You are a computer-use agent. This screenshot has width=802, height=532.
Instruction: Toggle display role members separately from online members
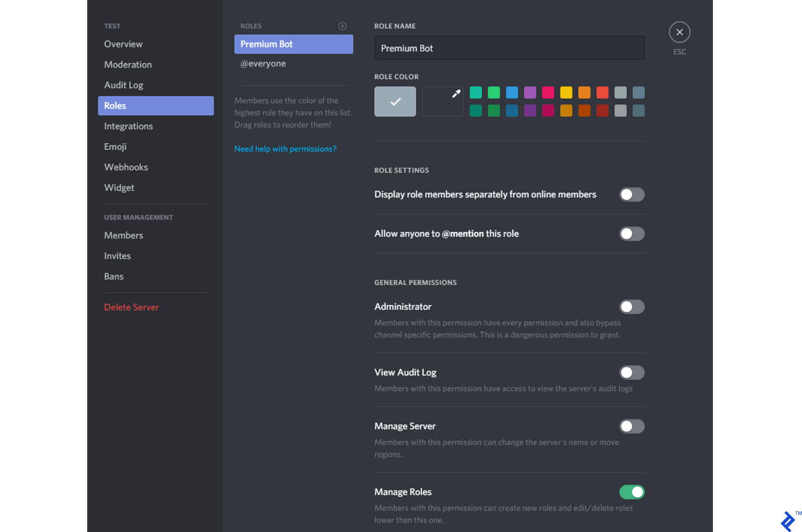[x=632, y=194]
